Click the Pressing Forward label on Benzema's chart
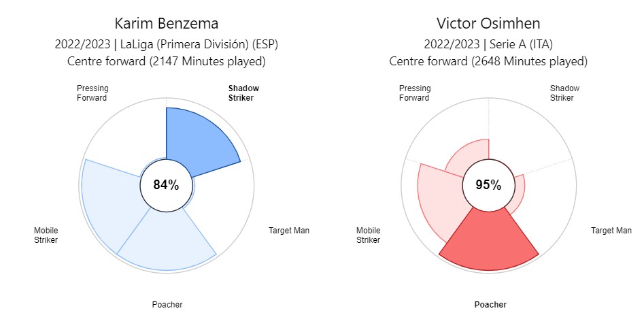The width and height of the screenshot is (644, 315). point(92,93)
